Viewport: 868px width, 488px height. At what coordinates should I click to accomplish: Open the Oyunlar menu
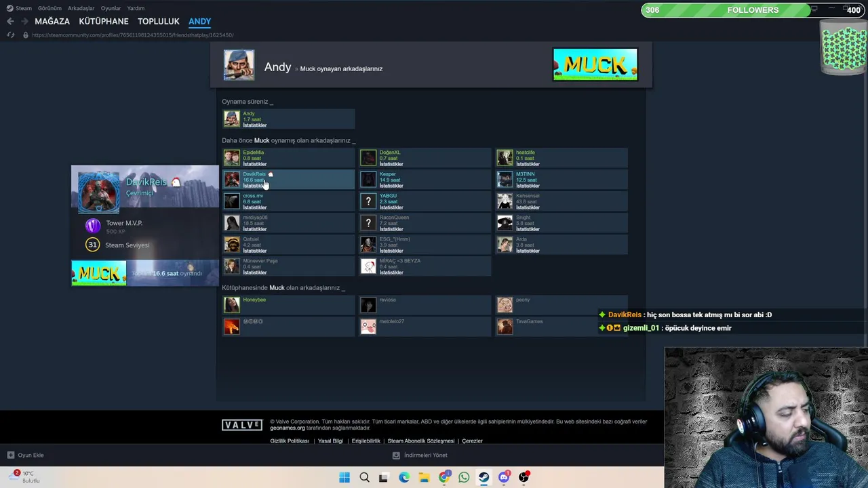point(111,8)
